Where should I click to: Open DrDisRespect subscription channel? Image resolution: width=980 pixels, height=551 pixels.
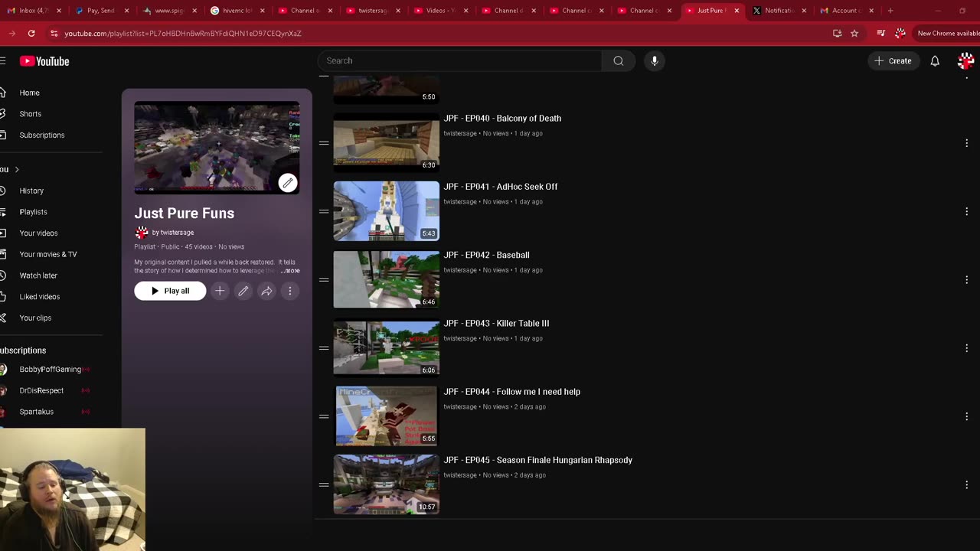[x=41, y=390]
